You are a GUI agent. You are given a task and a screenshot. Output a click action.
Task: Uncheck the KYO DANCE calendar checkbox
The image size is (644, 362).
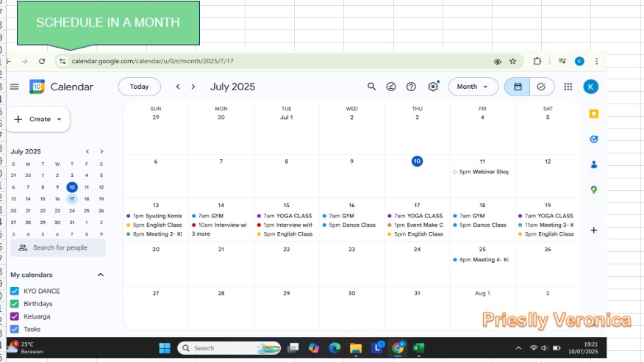point(15,292)
